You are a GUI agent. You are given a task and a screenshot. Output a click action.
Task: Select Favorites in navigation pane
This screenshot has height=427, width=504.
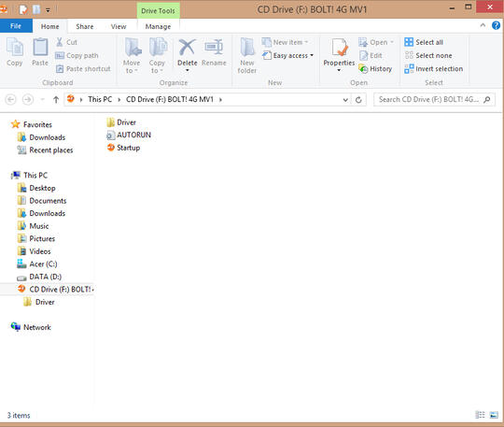pos(32,124)
